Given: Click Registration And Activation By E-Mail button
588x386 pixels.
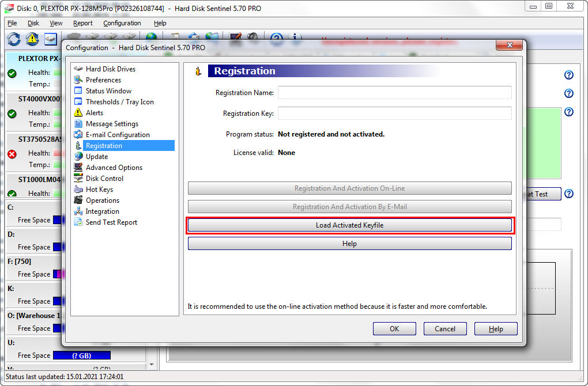Looking at the screenshot, I should 349,206.
